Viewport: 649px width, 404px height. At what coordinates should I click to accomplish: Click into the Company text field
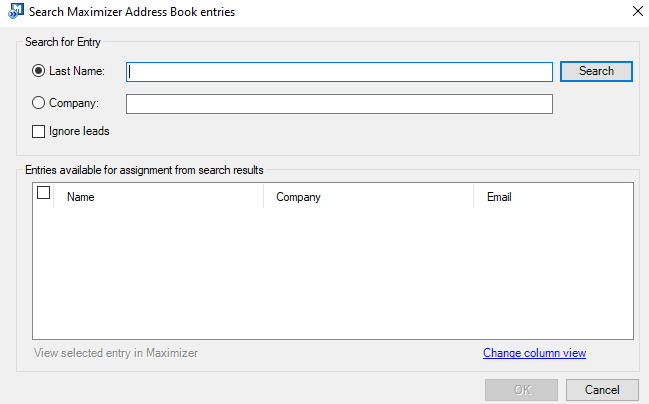(339, 104)
